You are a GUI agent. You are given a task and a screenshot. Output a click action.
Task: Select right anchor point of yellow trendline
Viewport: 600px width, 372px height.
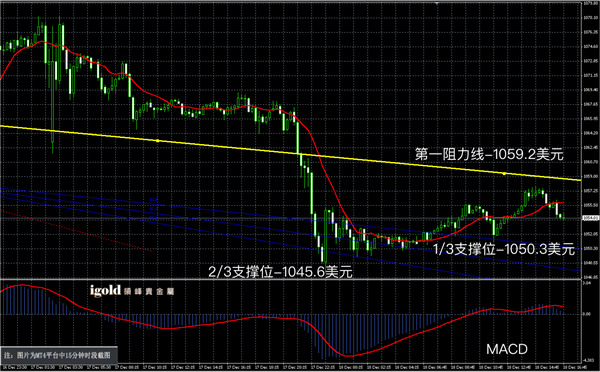(504, 173)
